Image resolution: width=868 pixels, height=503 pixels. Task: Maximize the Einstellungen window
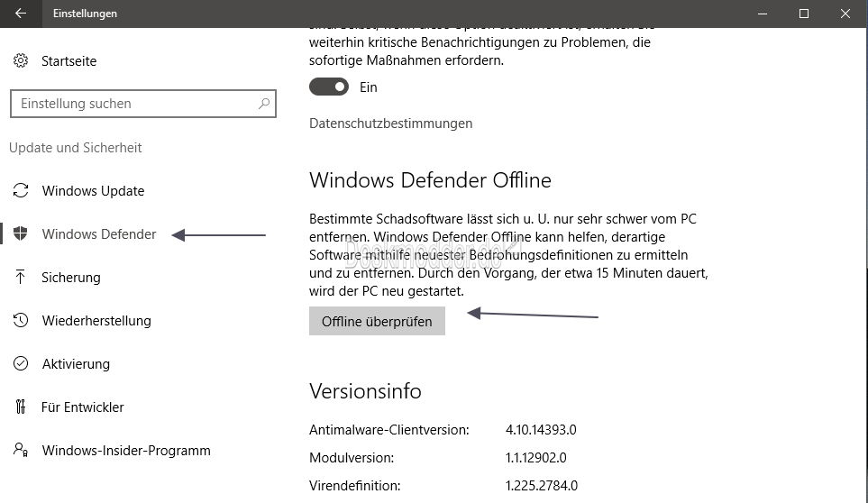[x=804, y=14]
